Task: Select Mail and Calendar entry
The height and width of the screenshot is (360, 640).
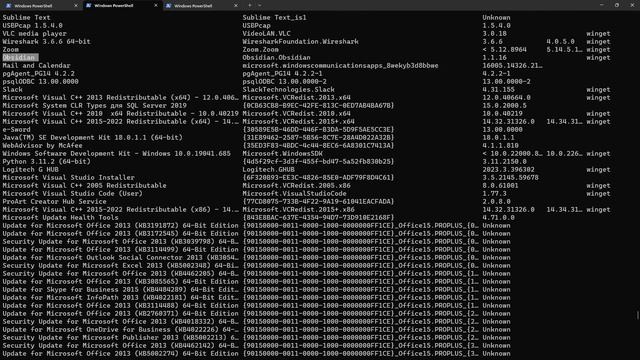Action: [36, 65]
